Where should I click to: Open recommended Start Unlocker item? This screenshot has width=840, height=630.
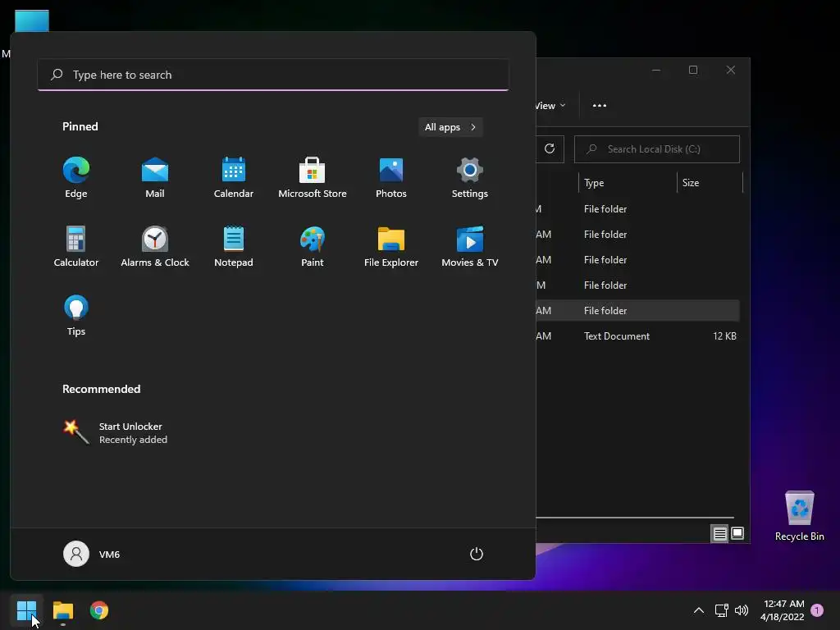[115, 433]
